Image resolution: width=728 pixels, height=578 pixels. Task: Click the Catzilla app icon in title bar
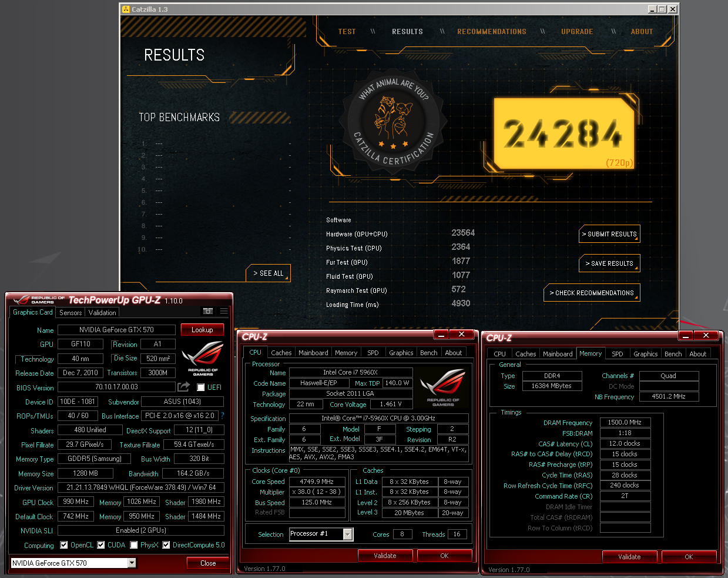[x=126, y=9]
